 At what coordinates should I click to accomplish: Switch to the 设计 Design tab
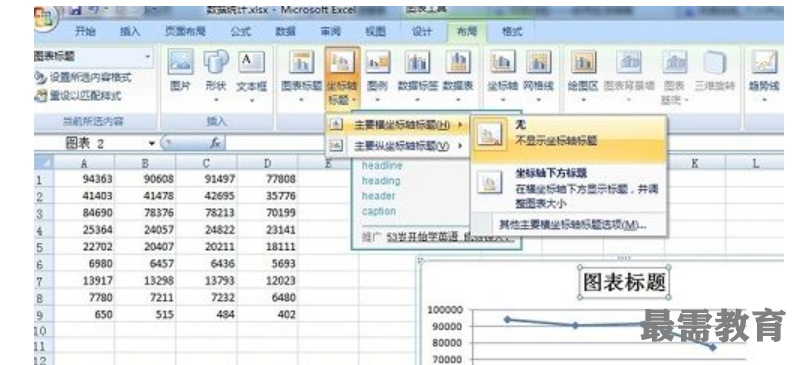(x=422, y=31)
